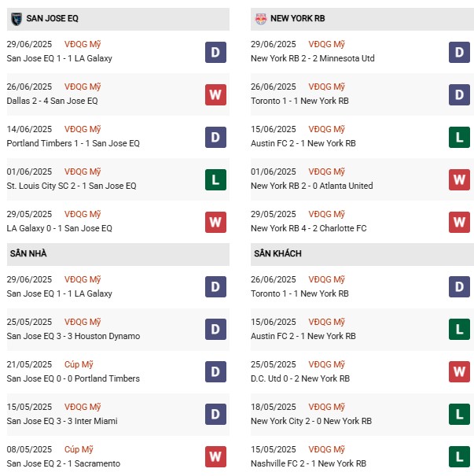The width and height of the screenshot is (474, 476).
Task: Open match San Jose EQ 3 - 3 Inter Miami
Action: click(x=61, y=421)
